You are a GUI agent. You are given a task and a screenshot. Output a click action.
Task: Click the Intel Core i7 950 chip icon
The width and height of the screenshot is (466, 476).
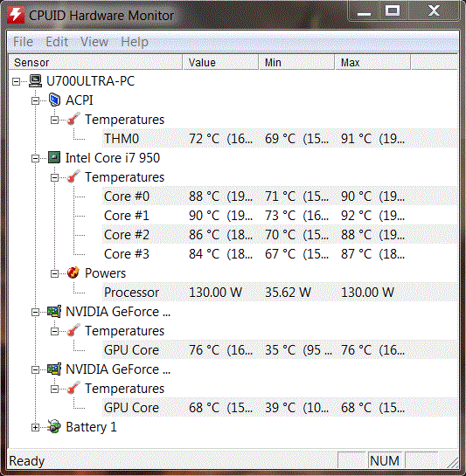[54, 157]
